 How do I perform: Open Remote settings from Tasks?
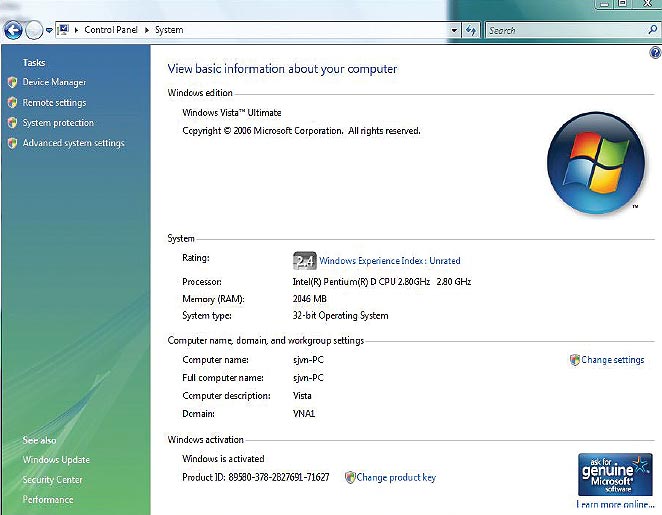point(54,102)
